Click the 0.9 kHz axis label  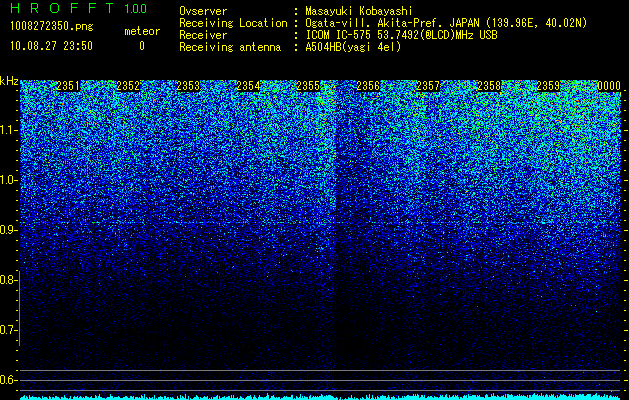pyautogui.click(x=8, y=230)
